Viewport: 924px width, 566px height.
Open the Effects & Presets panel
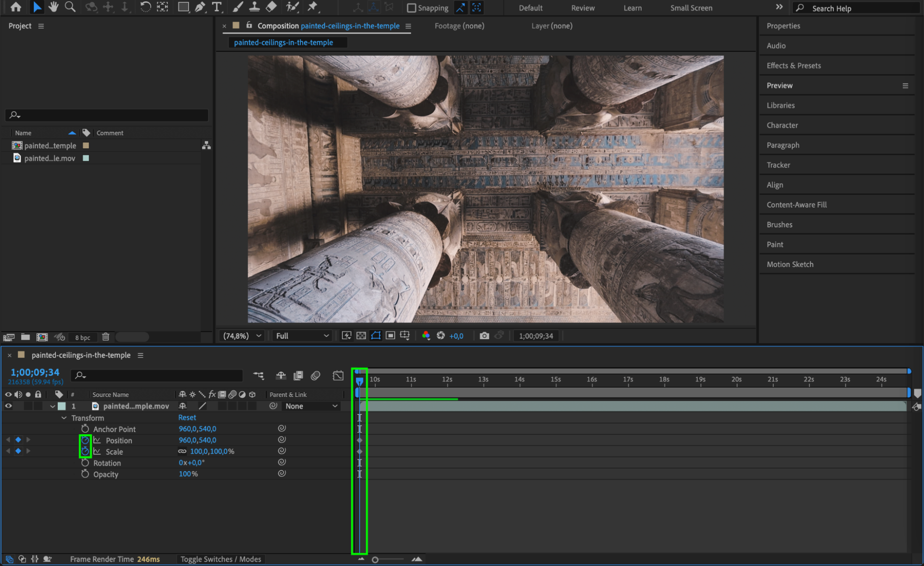tap(793, 66)
